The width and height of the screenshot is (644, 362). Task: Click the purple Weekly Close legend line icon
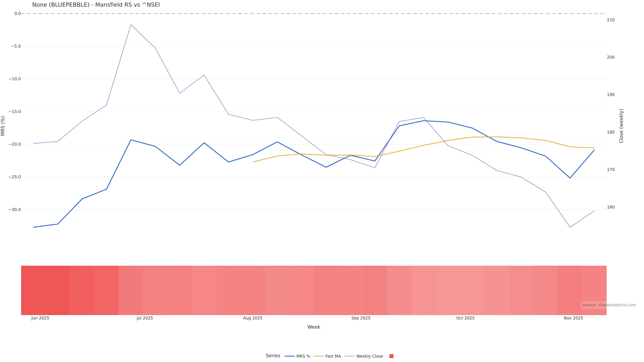click(x=350, y=356)
